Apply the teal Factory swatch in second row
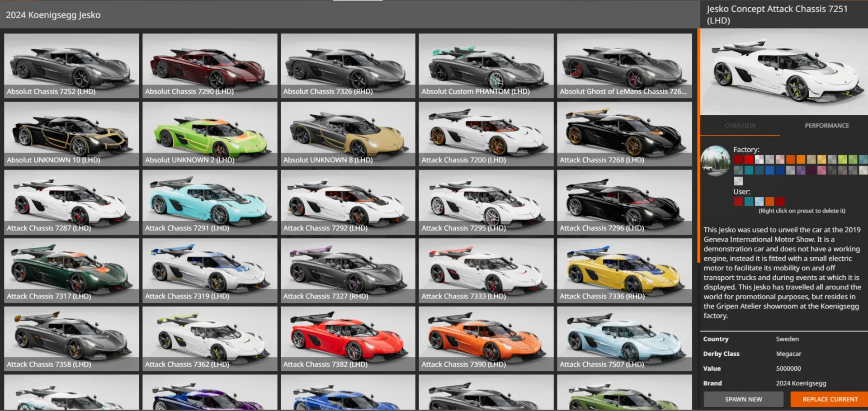This screenshot has width=868, height=411. 749,170
